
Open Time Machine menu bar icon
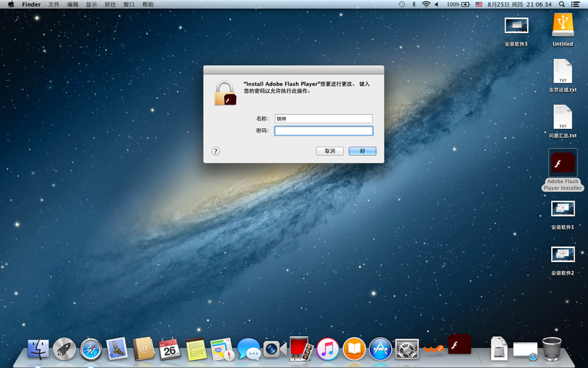click(x=401, y=4)
